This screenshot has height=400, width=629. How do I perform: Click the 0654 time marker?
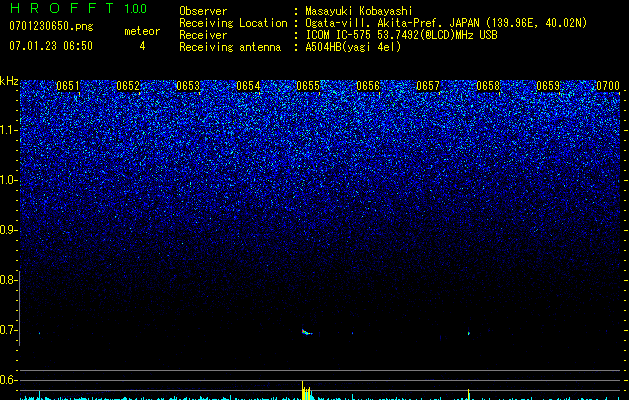(x=248, y=86)
